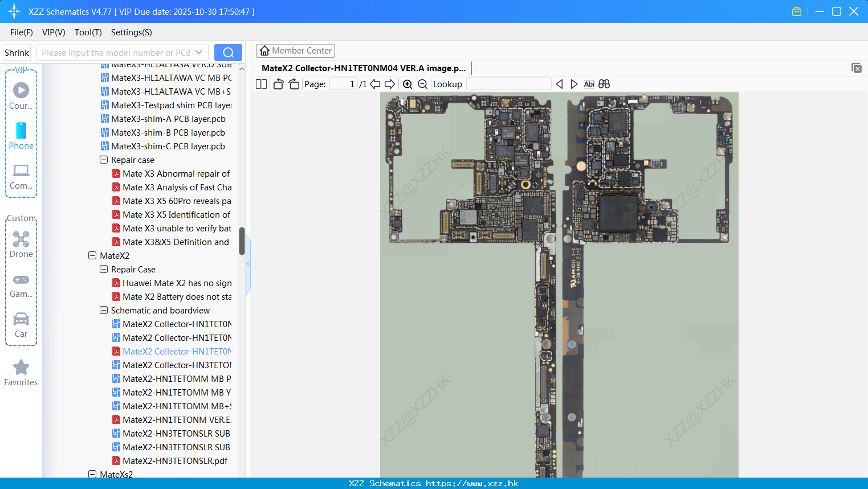Click the XZZ Schematics app logo
The height and width of the screenshot is (489, 868).
pyautogui.click(x=14, y=11)
